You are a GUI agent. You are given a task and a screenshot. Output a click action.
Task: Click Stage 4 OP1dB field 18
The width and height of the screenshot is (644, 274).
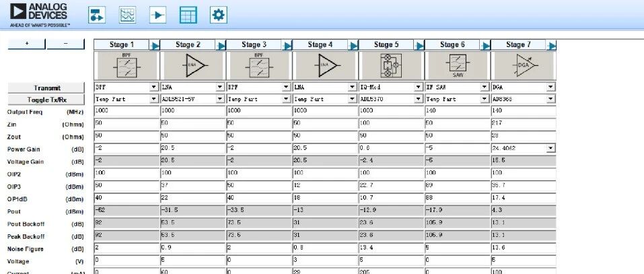[x=325, y=199]
